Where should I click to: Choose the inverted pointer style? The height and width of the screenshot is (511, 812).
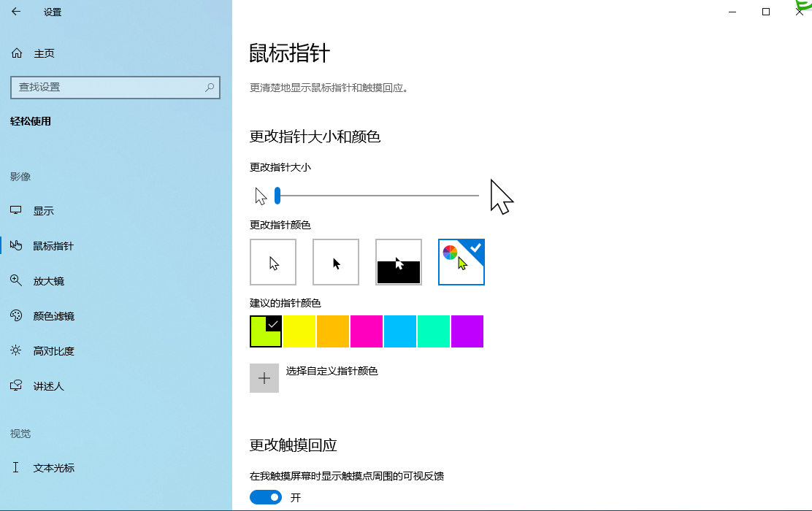coord(398,262)
